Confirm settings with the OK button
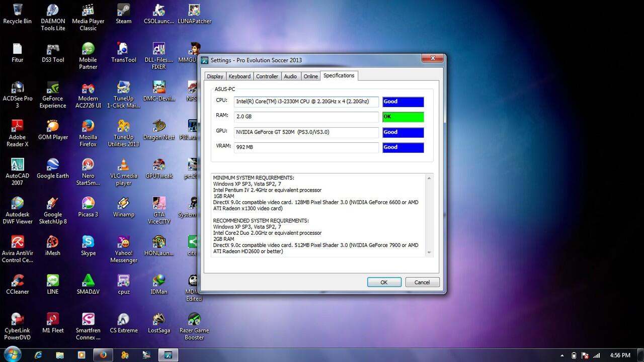This screenshot has width=644, height=362. [x=384, y=282]
